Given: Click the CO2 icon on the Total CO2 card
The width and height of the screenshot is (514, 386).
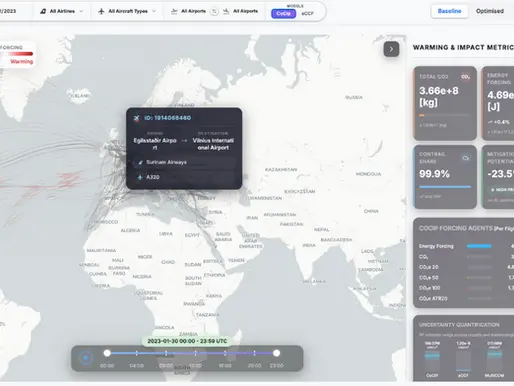Looking at the screenshot, I should [465, 77].
